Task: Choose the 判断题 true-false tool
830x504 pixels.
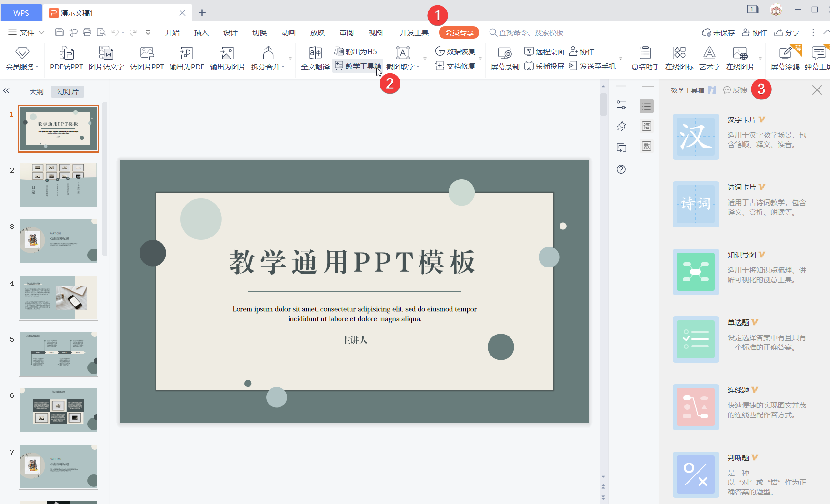Action: [x=740, y=474]
